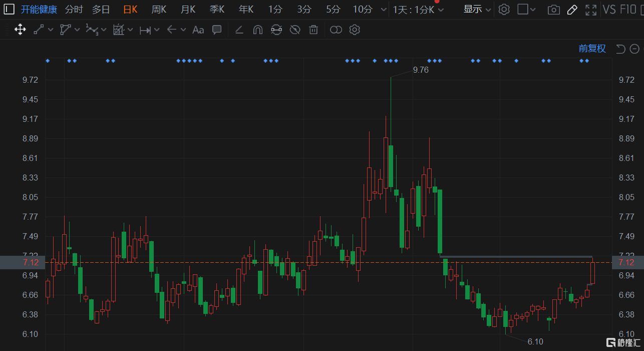644x351 pixels.
Task: Select the 月K period tab
Action: (x=188, y=10)
